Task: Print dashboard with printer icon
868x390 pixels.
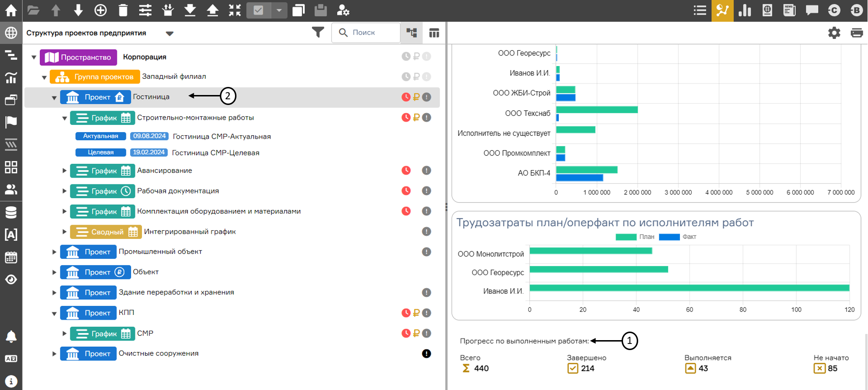Action: (x=857, y=33)
